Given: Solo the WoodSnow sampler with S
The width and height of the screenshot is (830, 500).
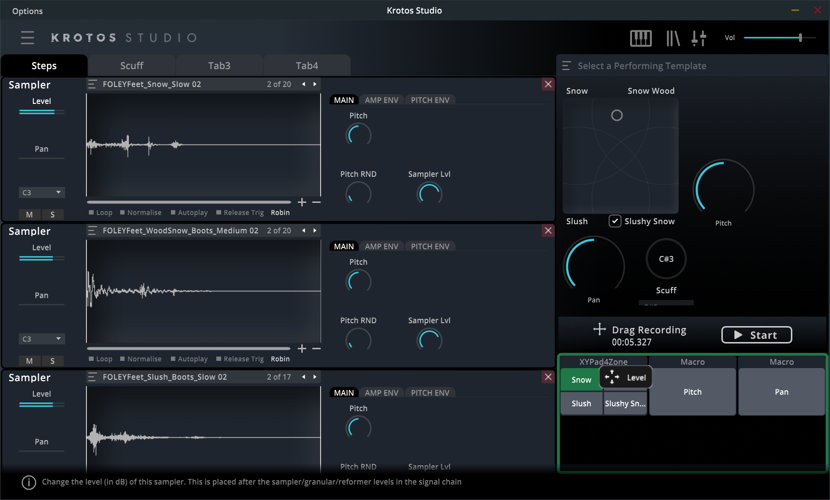Looking at the screenshot, I should [52, 361].
